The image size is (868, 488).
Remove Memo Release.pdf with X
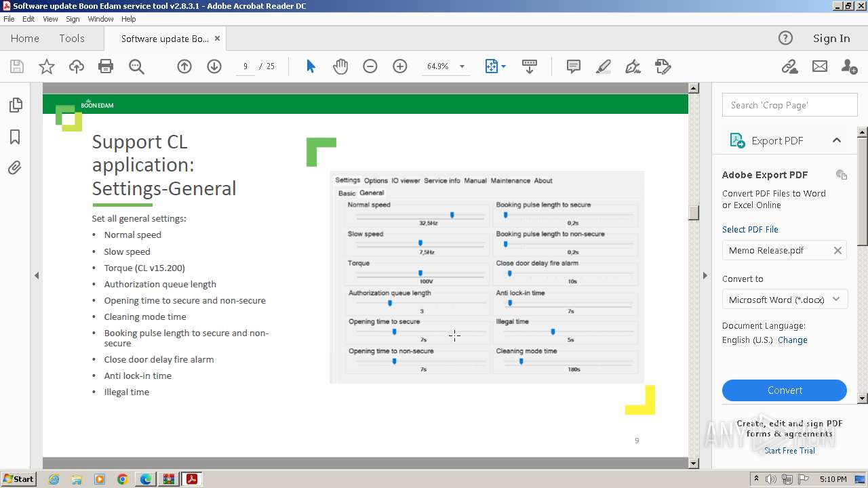click(x=837, y=250)
